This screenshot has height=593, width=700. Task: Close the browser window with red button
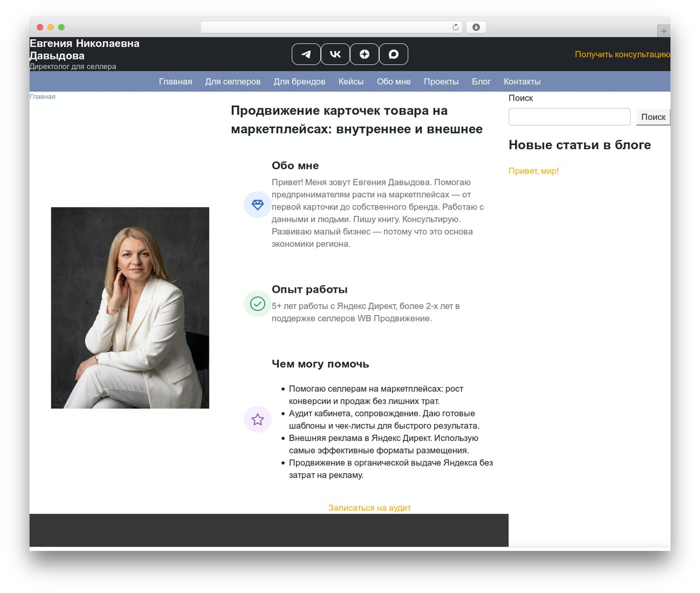point(40,27)
